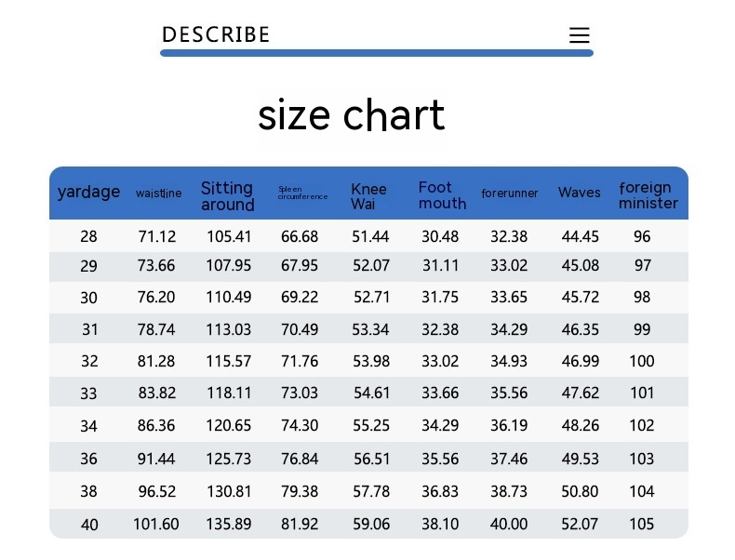
Task: Click the foreign minister column header
Action: tap(648, 195)
